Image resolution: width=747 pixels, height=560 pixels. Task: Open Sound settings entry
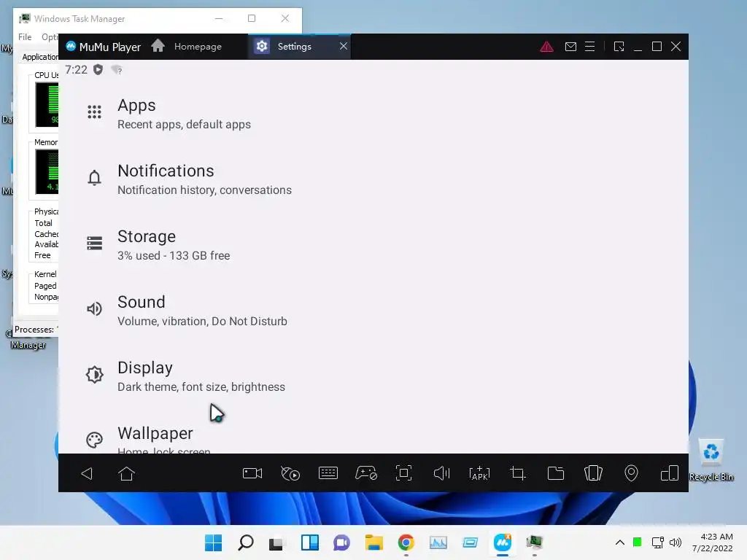[373, 311]
